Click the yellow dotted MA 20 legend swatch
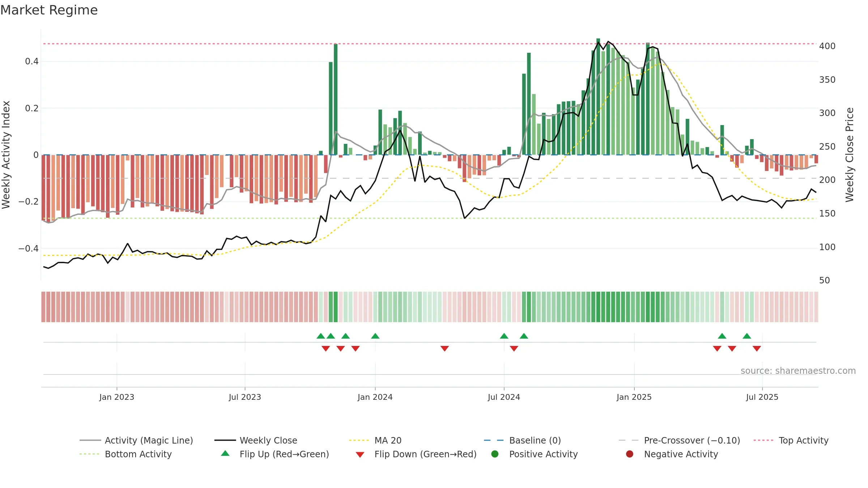Viewport: 868px width, 488px height. tap(359, 440)
